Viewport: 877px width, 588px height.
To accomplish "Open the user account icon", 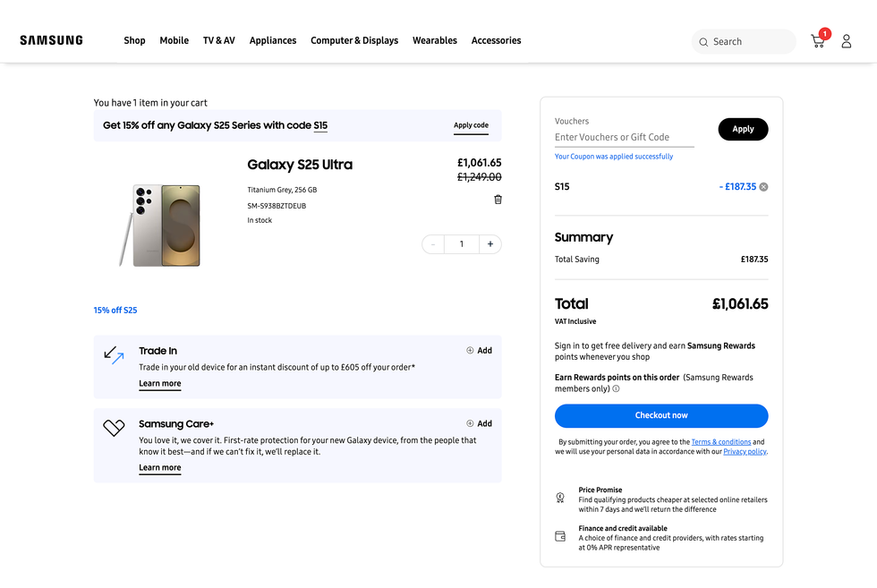I will tap(847, 41).
